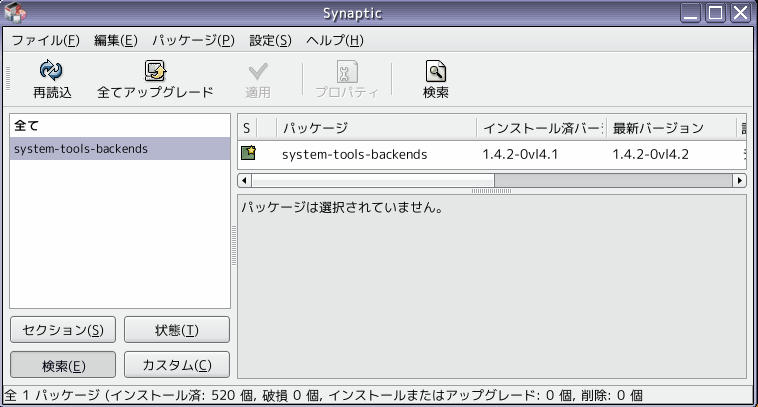Sort by the パッケージ column header
This screenshot has width=758, height=407.
tap(377, 128)
